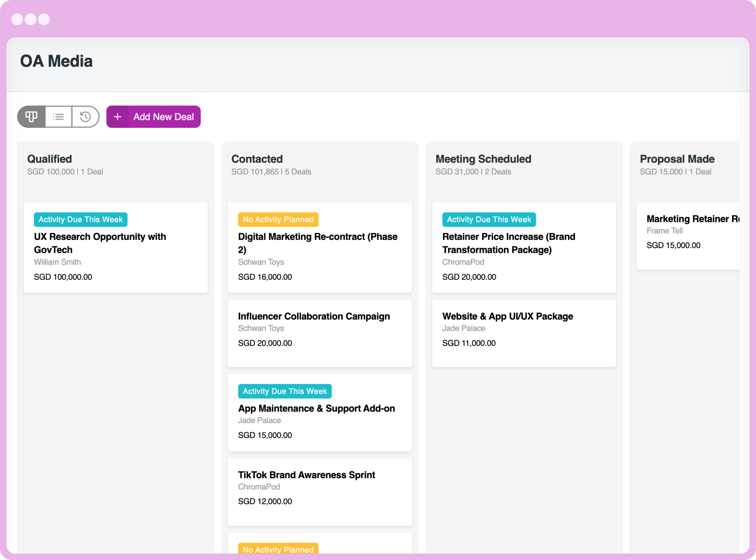The width and height of the screenshot is (756, 560).
Task: Select Influencer Collaboration Campaign deal card
Action: coord(314,316)
